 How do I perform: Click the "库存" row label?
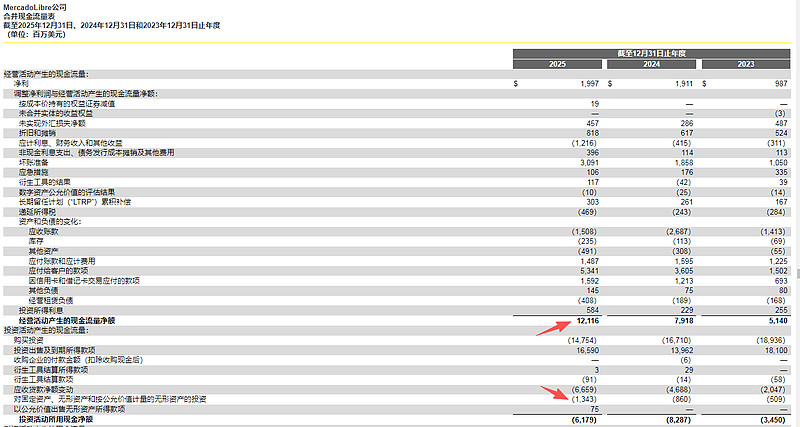(x=36, y=241)
